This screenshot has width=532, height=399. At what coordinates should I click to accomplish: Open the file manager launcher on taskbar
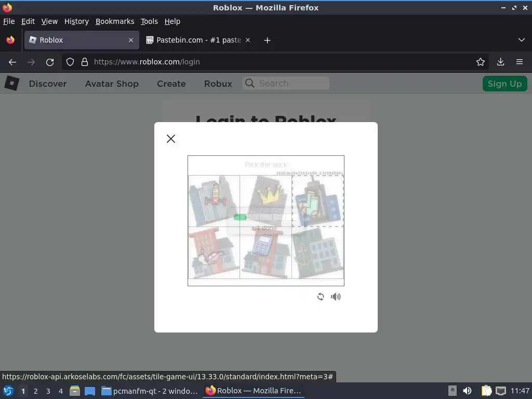pos(74,391)
